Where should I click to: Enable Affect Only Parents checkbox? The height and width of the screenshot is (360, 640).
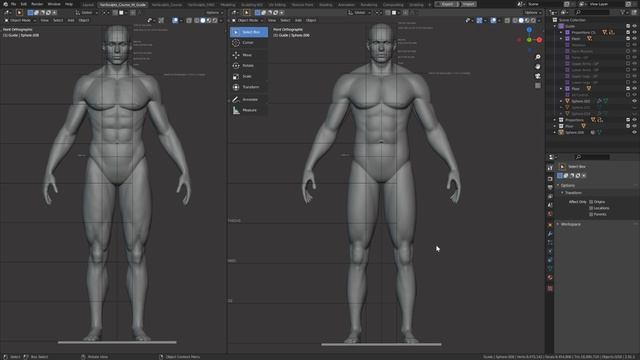(591, 214)
